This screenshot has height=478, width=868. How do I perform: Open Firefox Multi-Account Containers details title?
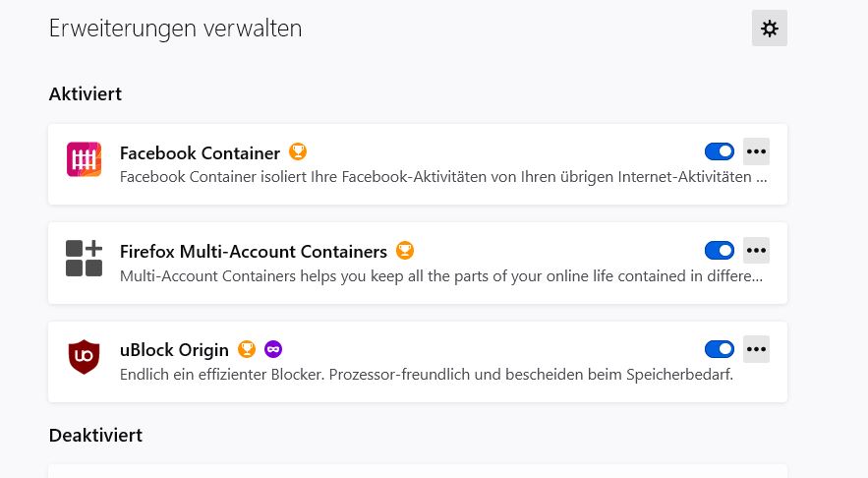point(253,252)
